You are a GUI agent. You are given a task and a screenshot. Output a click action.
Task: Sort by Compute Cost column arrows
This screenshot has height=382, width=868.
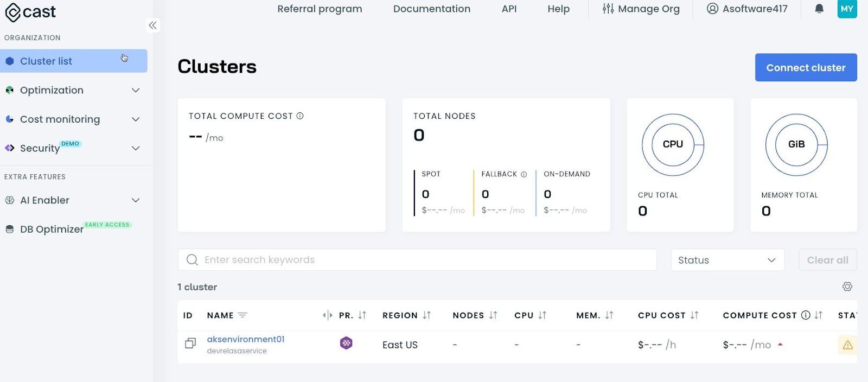819,315
